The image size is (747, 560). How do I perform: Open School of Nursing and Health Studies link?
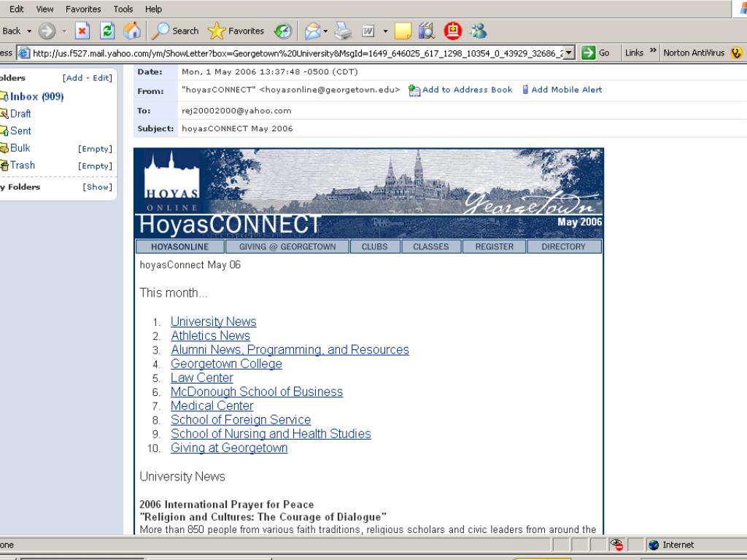(271, 435)
